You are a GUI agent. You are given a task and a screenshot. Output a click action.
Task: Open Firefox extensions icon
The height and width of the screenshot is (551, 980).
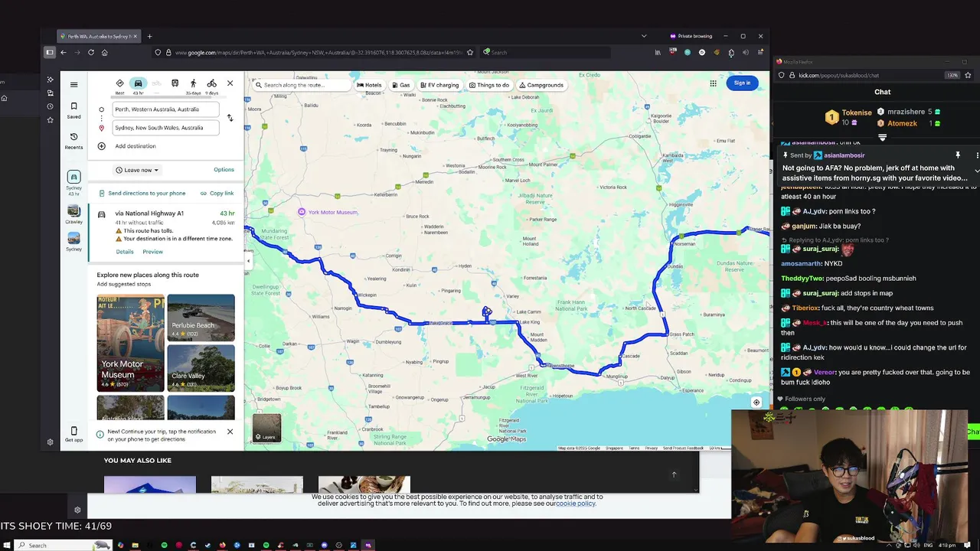(x=731, y=53)
